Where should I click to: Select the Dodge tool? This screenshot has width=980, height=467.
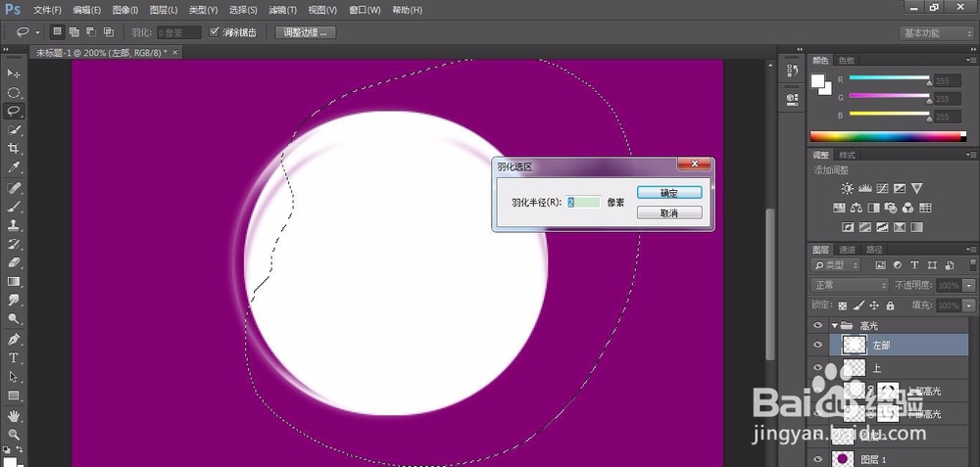14,319
